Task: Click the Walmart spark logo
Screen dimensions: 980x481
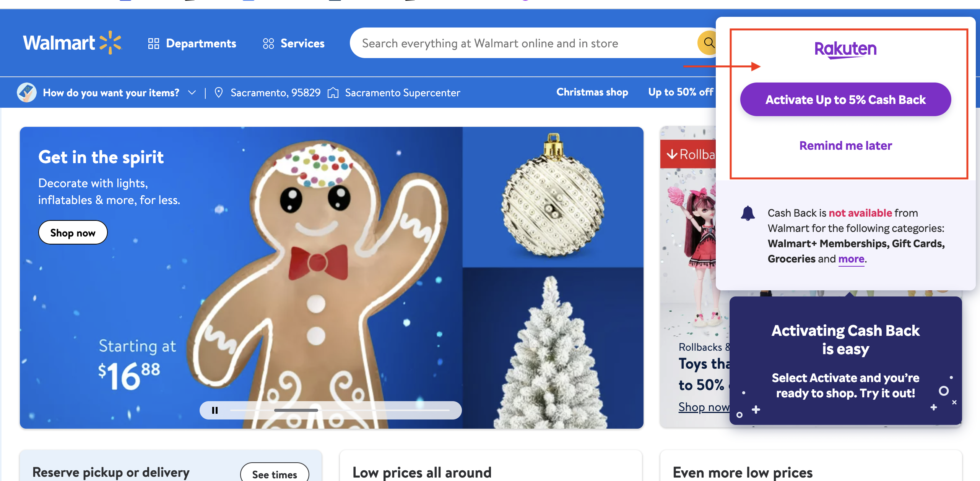Action: click(111, 43)
